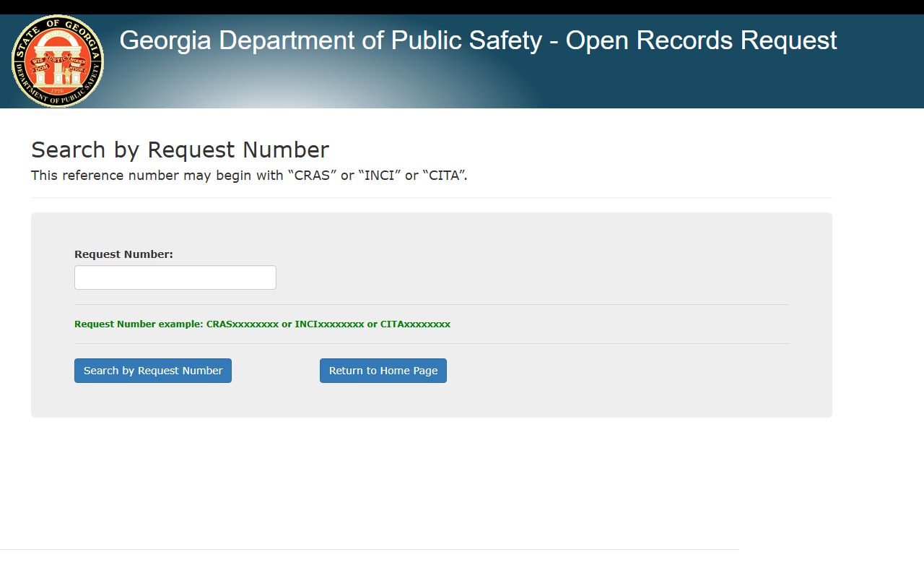Click the quoted "CRAS" prefix in the subtitle
This screenshot has width=924, height=578.
pyautogui.click(x=312, y=176)
